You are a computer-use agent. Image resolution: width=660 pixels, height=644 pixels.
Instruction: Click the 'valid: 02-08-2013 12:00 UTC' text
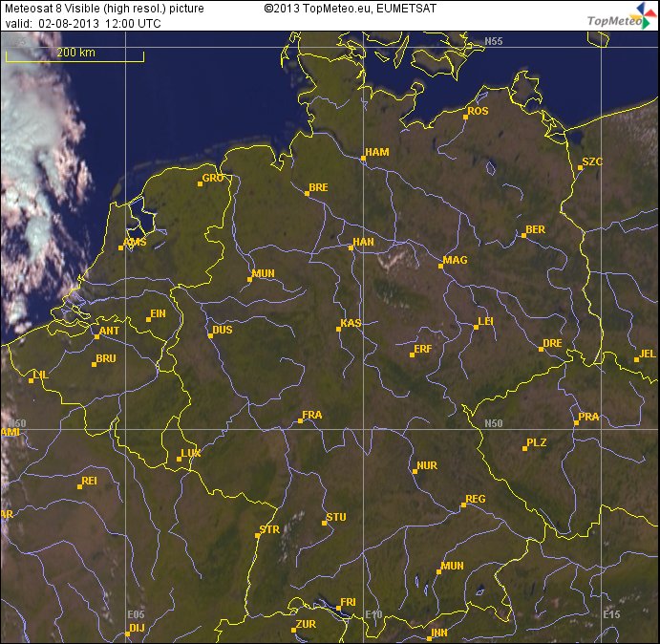pos(83,23)
